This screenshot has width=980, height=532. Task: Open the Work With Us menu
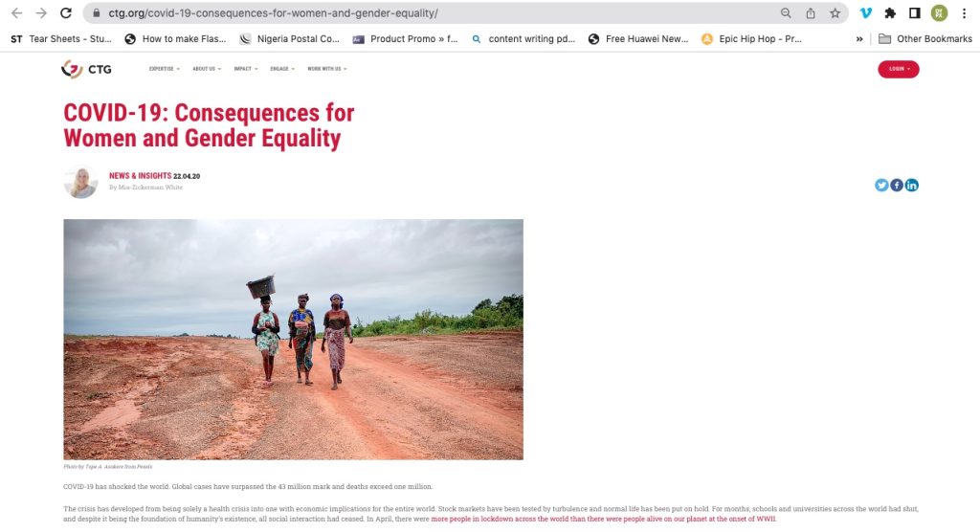[327, 69]
